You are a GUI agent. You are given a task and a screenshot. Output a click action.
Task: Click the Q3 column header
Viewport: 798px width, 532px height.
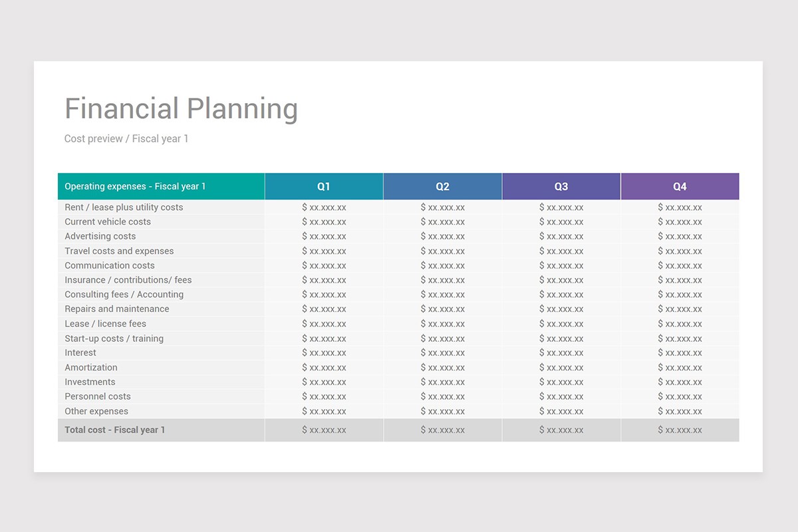(x=561, y=186)
